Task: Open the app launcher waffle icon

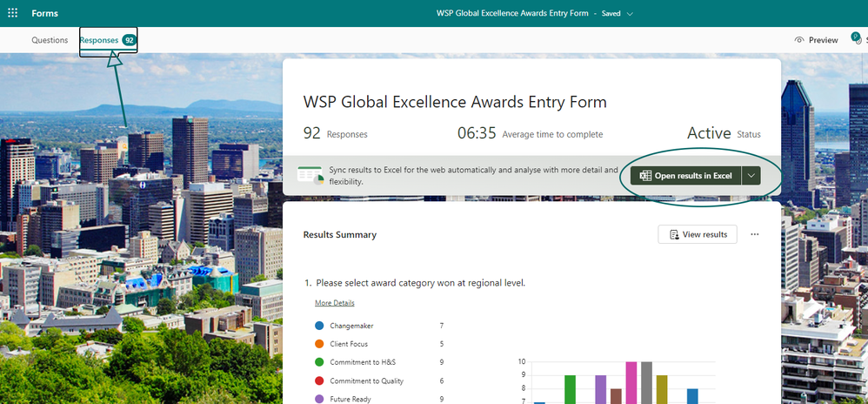Action: pyautogui.click(x=13, y=13)
